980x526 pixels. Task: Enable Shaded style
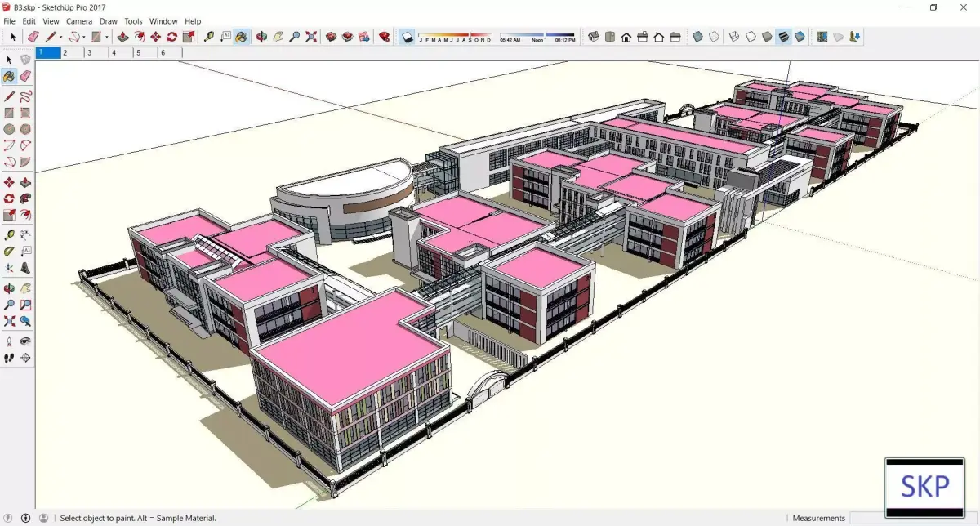766,37
